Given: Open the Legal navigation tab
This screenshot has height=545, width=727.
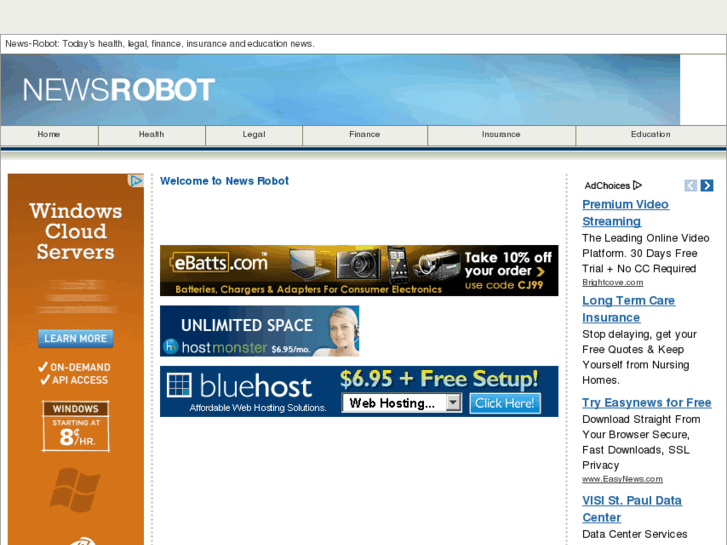Looking at the screenshot, I should (254, 135).
